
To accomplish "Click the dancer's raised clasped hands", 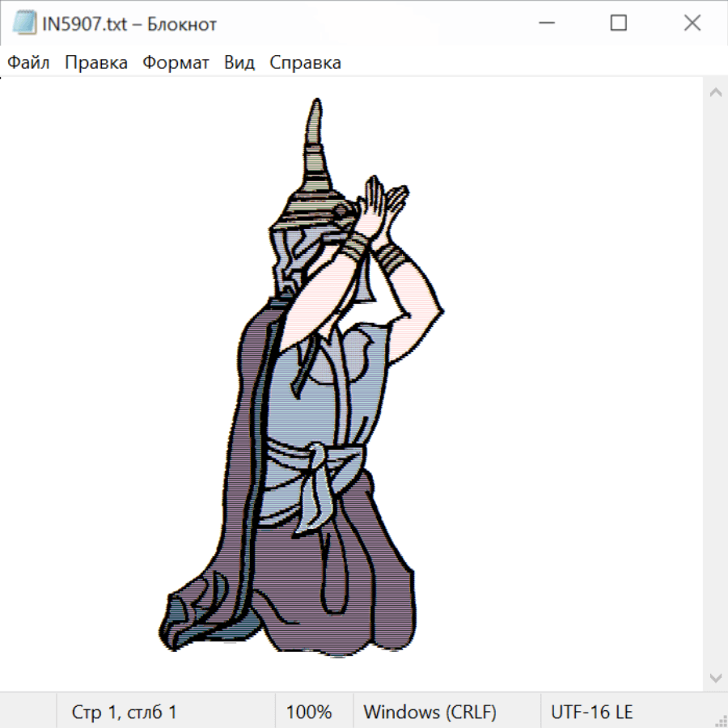I will 382,206.
